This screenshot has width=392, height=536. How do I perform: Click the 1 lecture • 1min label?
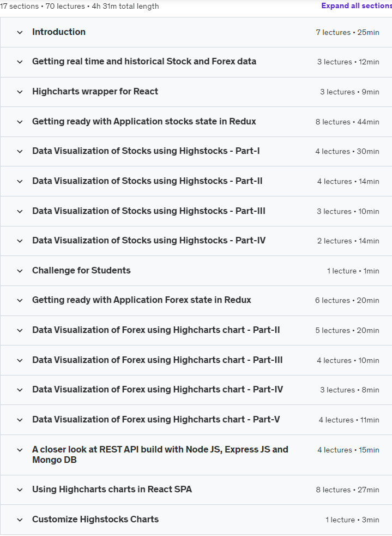pyautogui.click(x=353, y=271)
